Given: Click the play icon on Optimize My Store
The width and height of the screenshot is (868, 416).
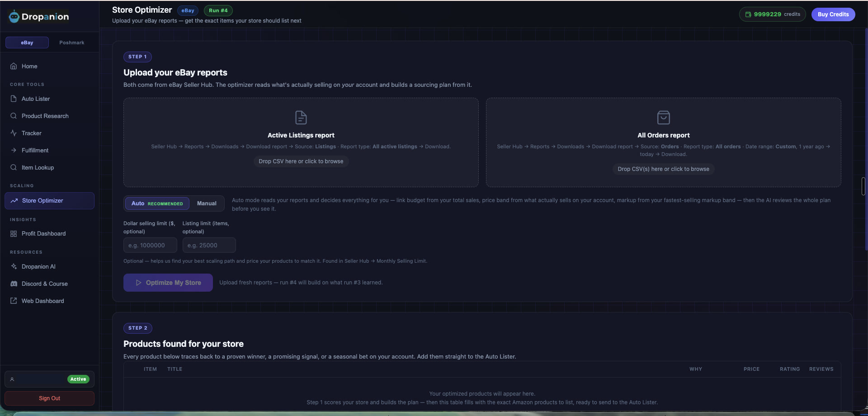Looking at the screenshot, I should pos(139,283).
